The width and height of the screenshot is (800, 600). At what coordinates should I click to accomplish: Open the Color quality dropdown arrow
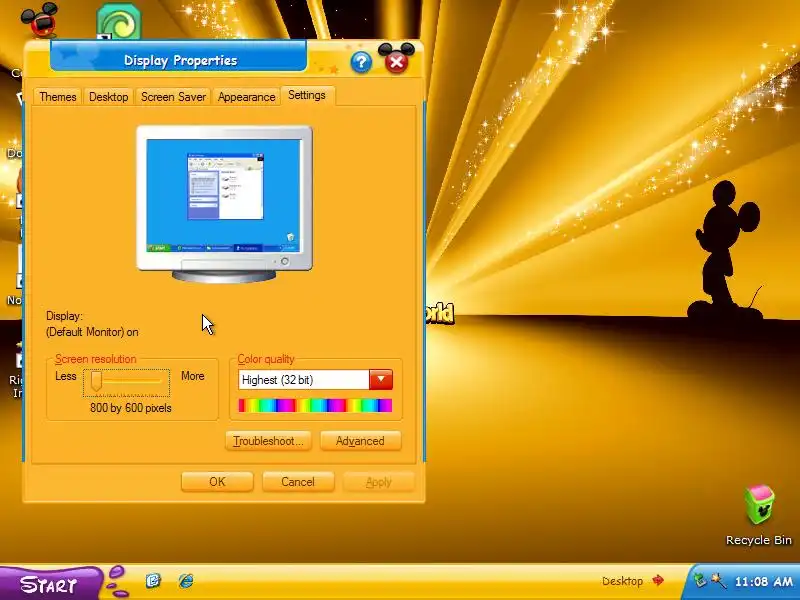click(381, 380)
